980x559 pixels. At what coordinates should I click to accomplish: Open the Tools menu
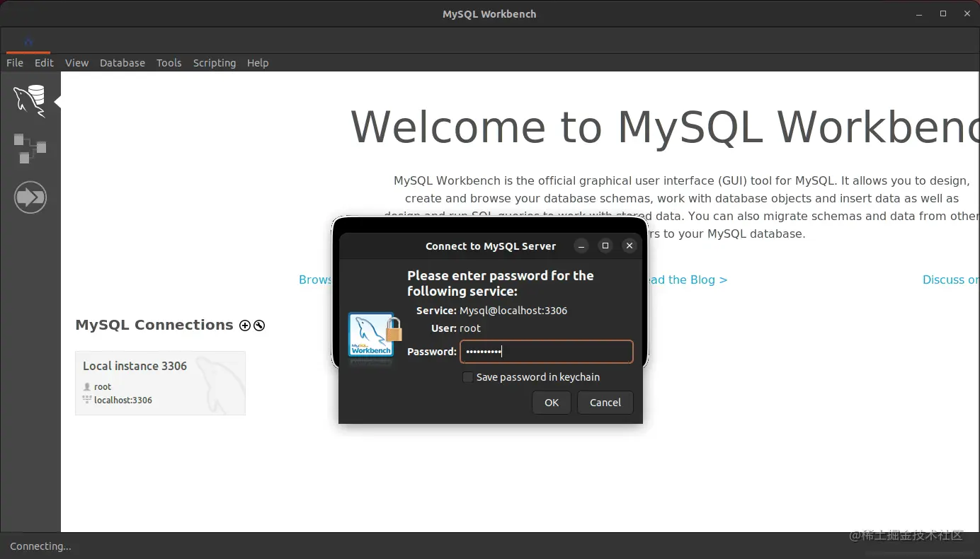coord(169,63)
